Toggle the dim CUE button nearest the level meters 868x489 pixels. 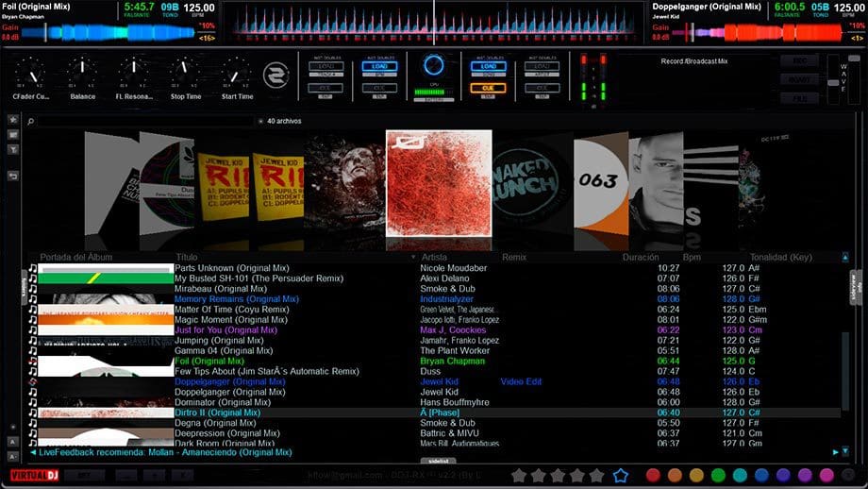542,88
